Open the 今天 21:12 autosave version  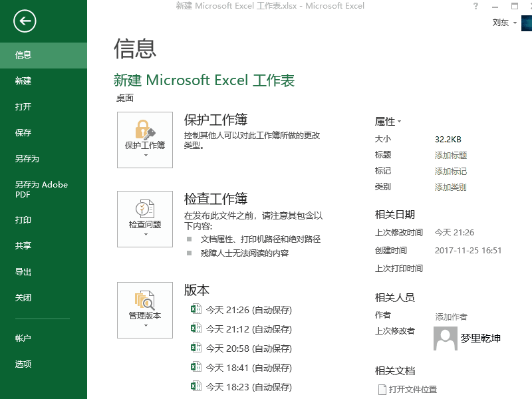click(x=249, y=329)
